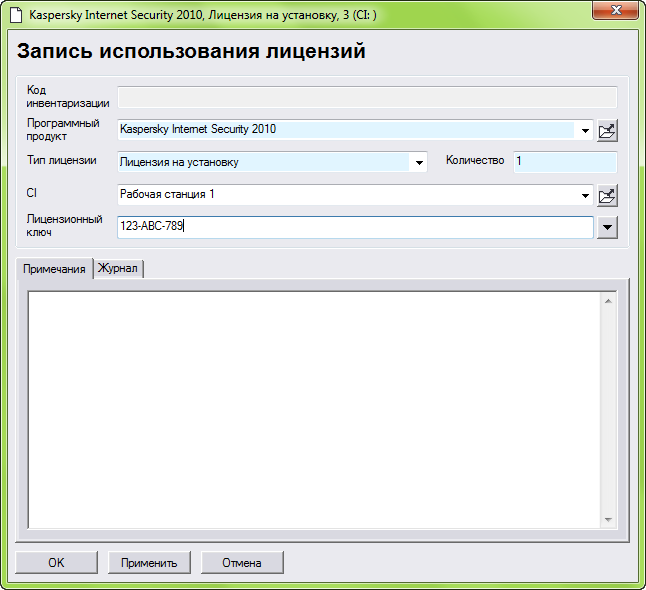Click the Программный продукт label

pyautogui.click(x=63, y=130)
